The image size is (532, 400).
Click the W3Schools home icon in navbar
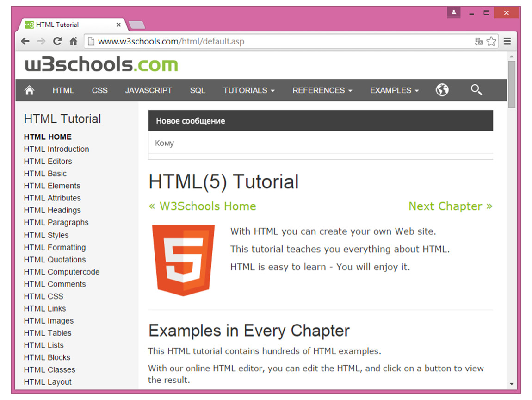(30, 90)
